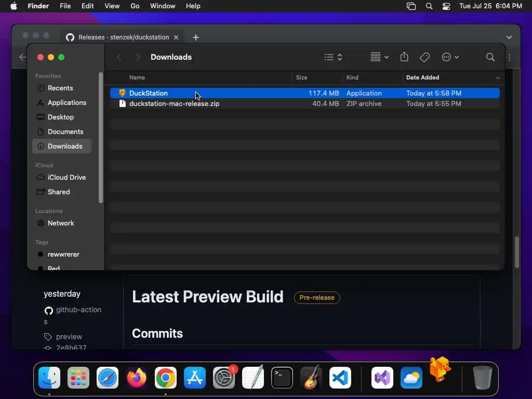Viewport: 532px width, 399px height.
Task: Open GarageBand in the Dock
Action: [311, 377]
